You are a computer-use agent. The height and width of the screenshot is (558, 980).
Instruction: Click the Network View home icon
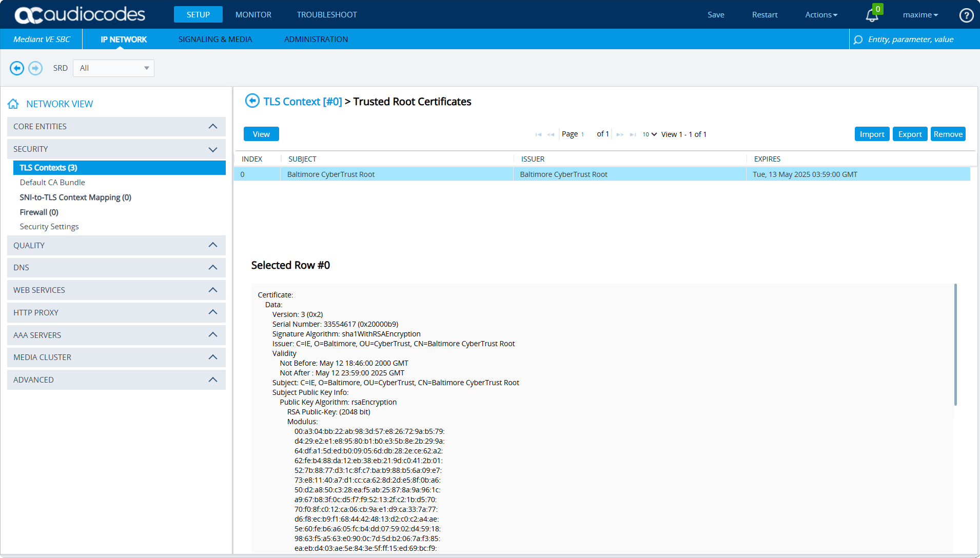(13, 104)
